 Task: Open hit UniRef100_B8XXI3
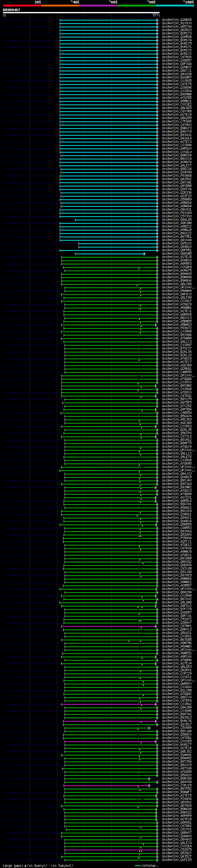tap(177, 318)
